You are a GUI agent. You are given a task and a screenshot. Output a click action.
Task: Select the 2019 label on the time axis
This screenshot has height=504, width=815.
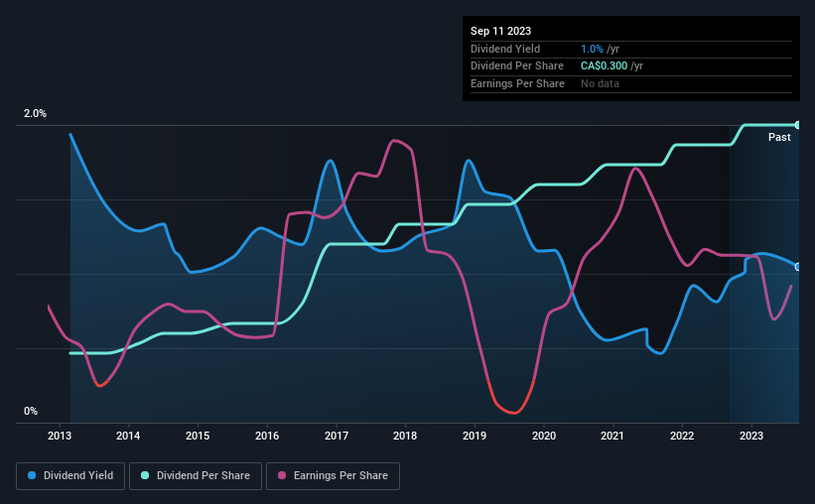[475, 436]
